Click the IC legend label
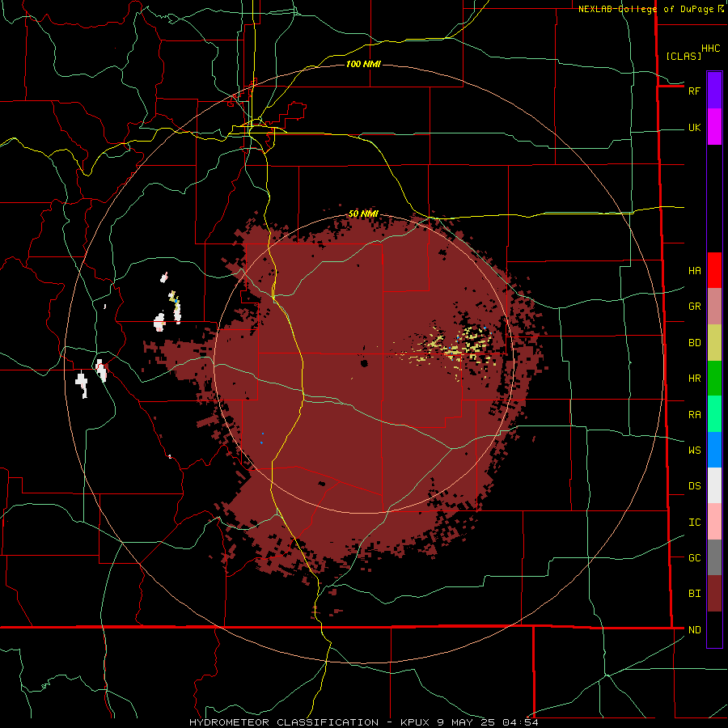Image resolution: width=728 pixels, height=728 pixels. tap(694, 522)
